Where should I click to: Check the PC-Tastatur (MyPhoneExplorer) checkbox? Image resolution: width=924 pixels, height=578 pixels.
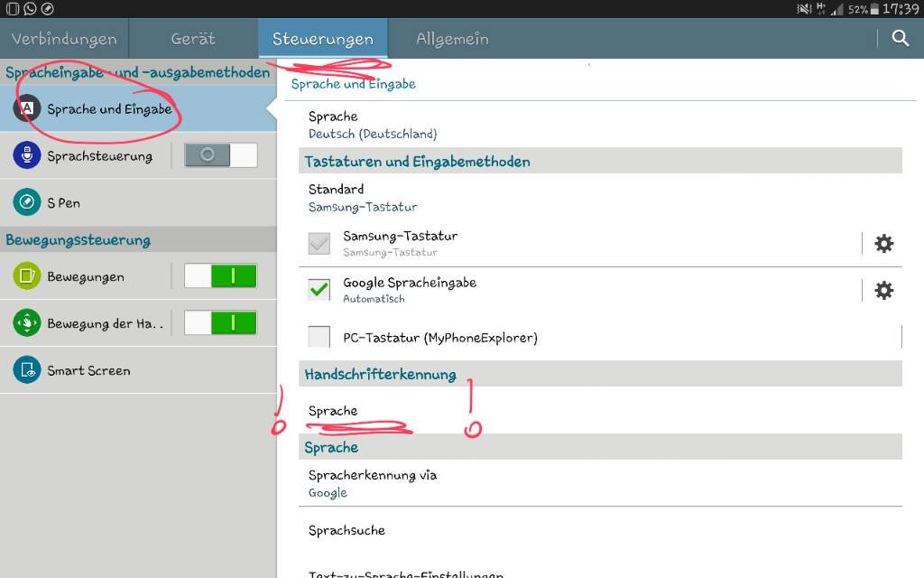pos(319,337)
